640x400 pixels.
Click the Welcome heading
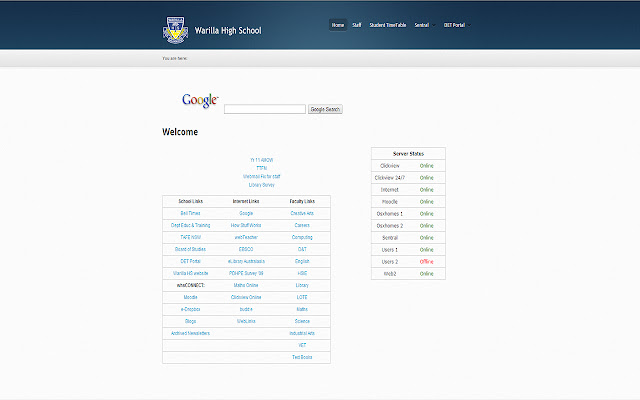coord(180,132)
